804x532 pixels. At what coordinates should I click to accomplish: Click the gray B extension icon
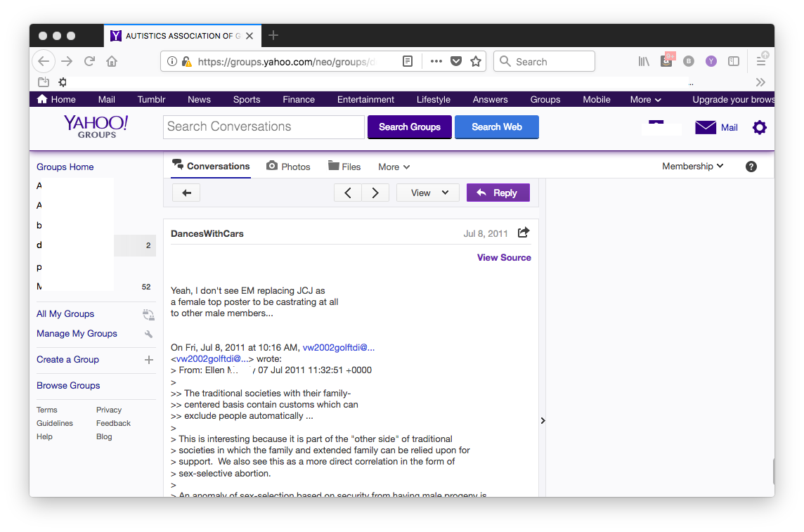coord(689,62)
